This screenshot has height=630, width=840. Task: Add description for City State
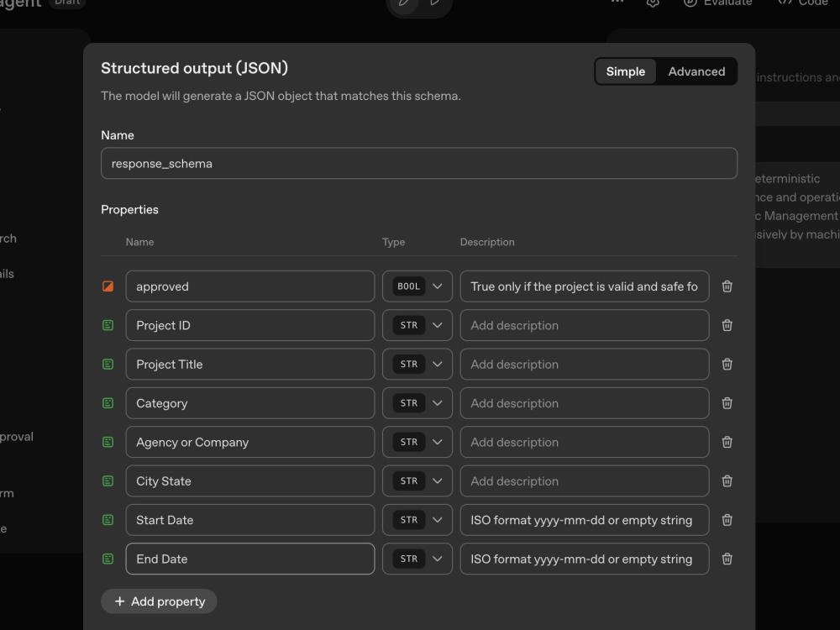tap(585, 481)
